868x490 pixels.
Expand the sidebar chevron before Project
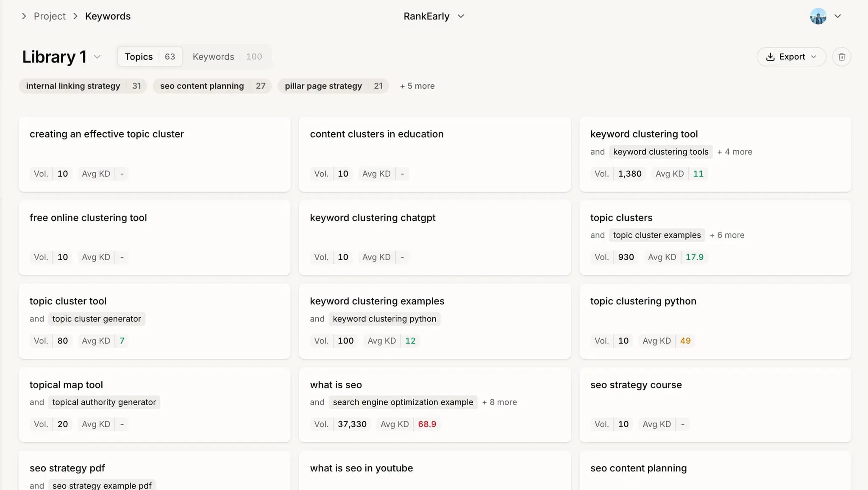coord(24,16)
